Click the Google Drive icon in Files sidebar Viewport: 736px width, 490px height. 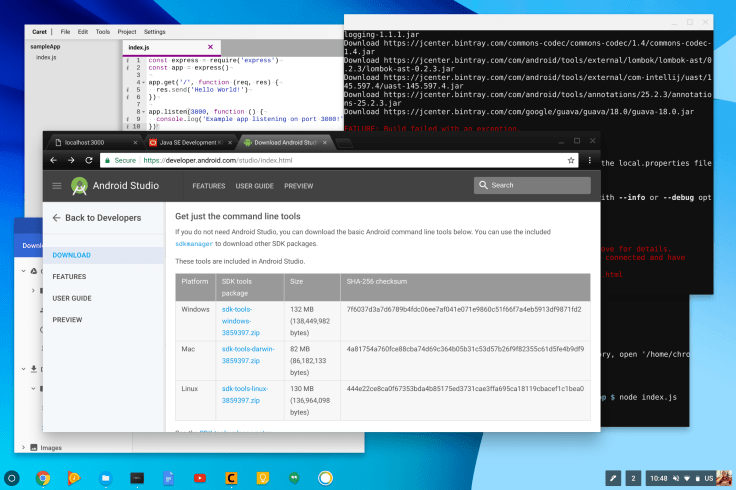point(34,271)
